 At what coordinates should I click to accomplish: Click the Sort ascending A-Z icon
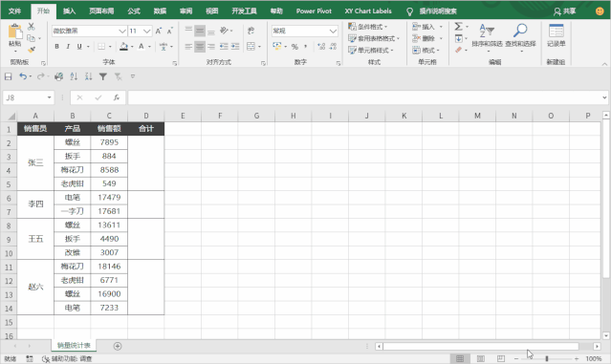point(74,76)
